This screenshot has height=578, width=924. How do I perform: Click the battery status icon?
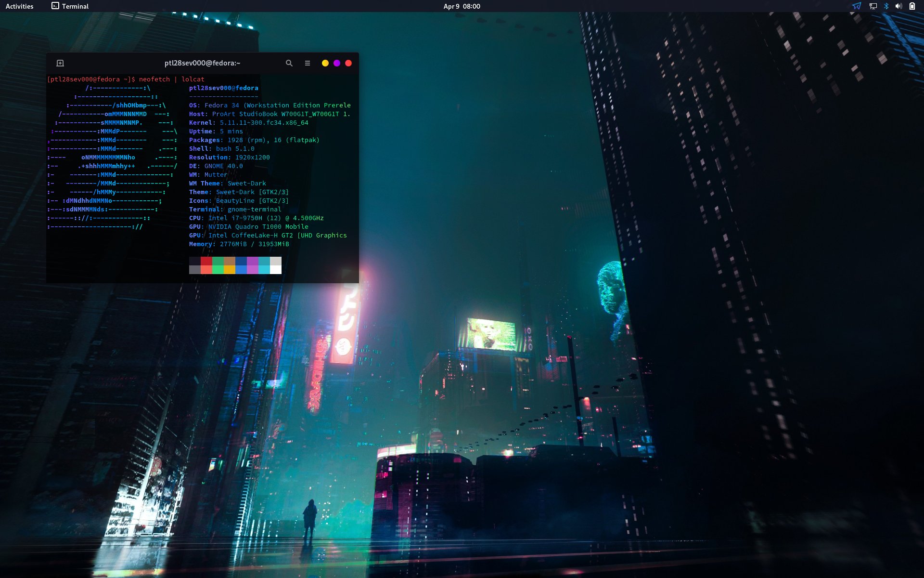click(912, 6)
